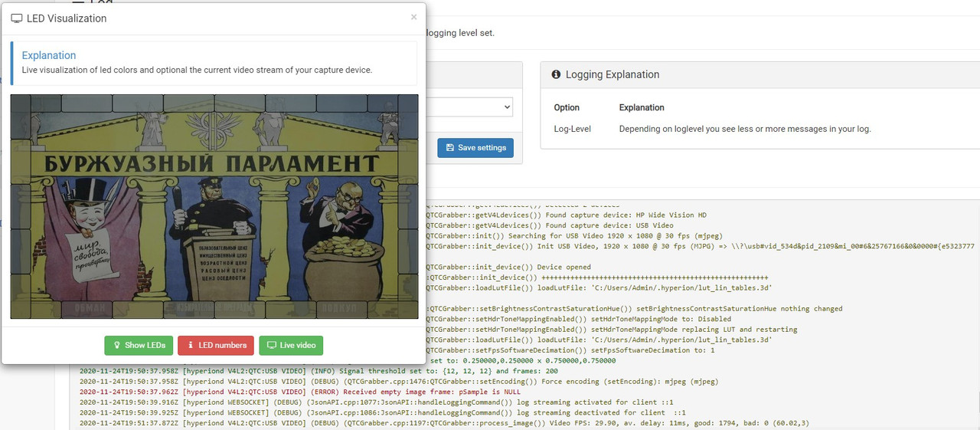Click the log line with Video FPS: 29.90

tap(444, 423)
